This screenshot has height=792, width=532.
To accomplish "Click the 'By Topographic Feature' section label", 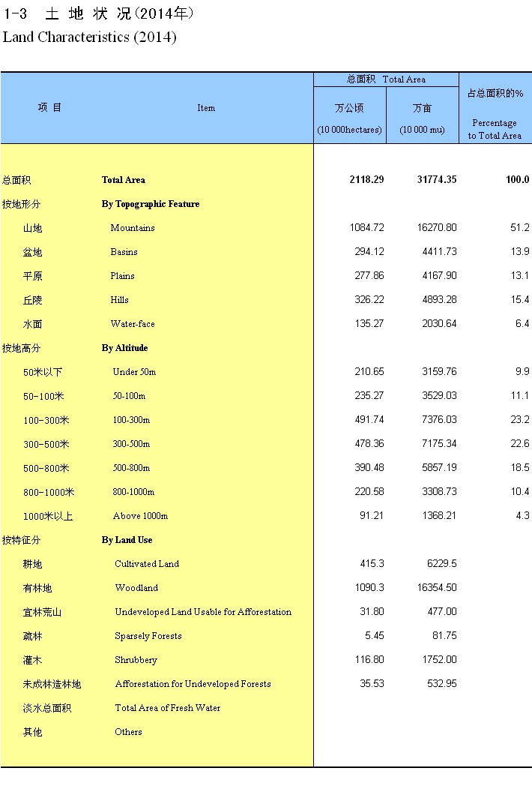I will (151, 204).
